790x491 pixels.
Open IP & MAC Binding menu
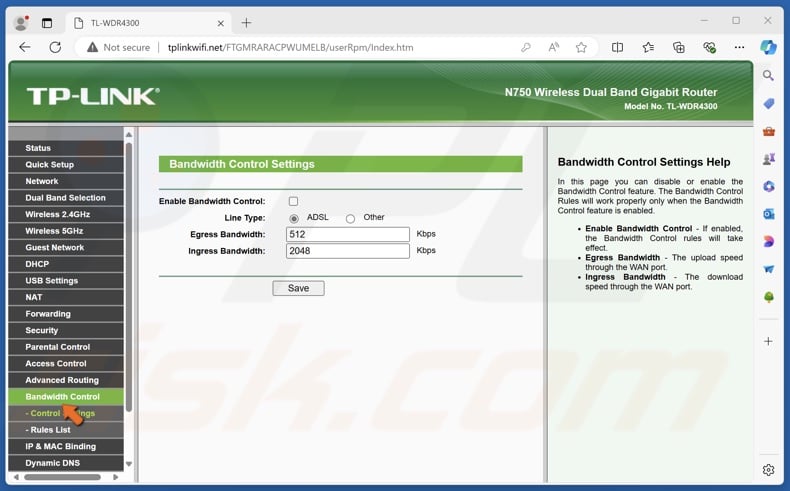66,447
